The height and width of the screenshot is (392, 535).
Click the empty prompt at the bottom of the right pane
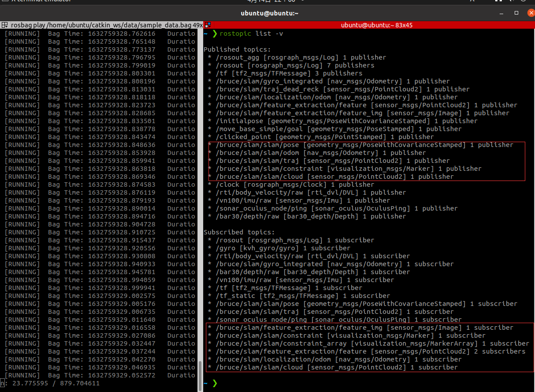211,383
